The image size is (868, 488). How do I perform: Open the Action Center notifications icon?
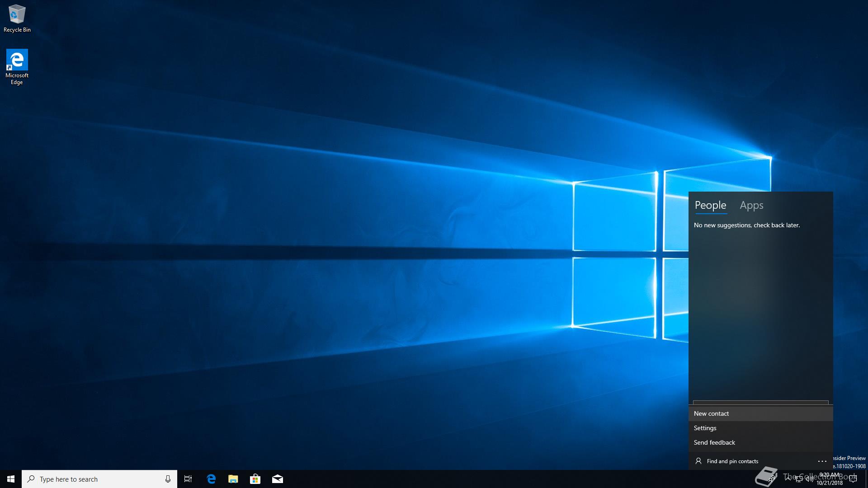(853, 479)
